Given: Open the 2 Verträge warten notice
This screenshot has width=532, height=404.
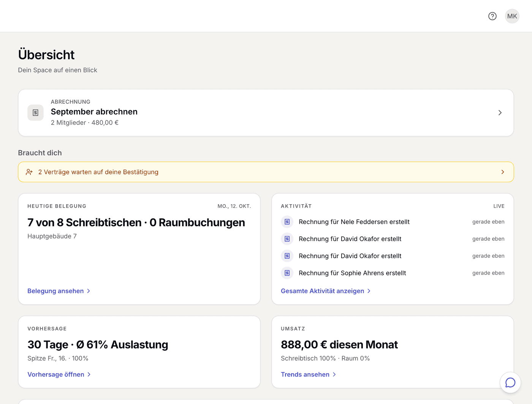Looking at the screenshot, I should click(266, 172).
